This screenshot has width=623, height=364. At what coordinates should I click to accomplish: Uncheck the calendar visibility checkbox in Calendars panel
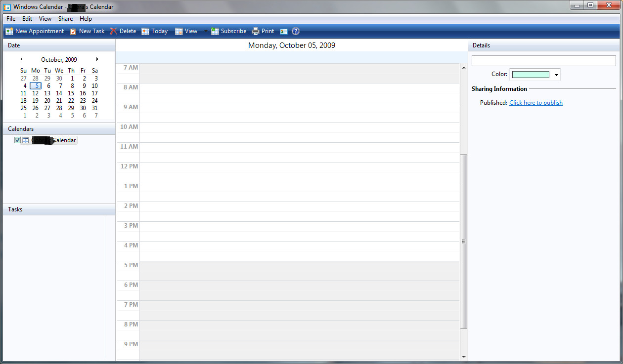[x=17, y=140]
